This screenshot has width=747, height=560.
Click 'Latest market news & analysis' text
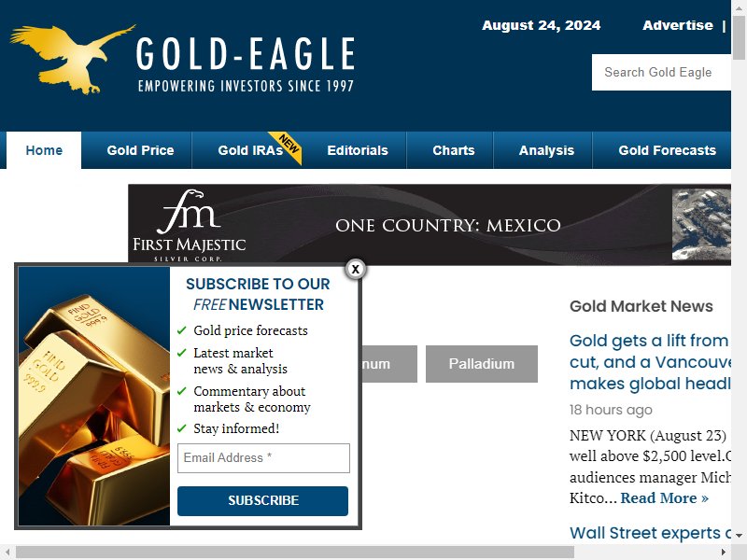(240, 361)
